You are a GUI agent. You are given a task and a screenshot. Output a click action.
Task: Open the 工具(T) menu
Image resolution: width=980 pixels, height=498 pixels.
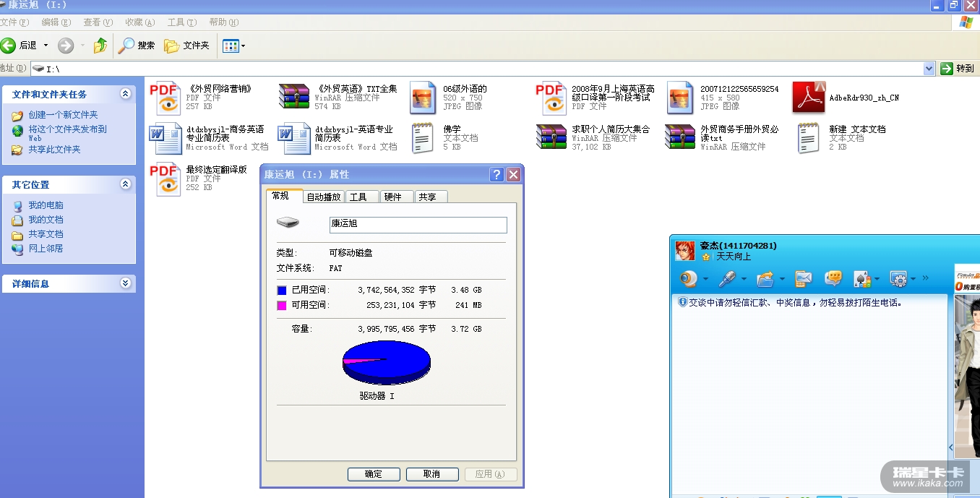click(181, 22)
